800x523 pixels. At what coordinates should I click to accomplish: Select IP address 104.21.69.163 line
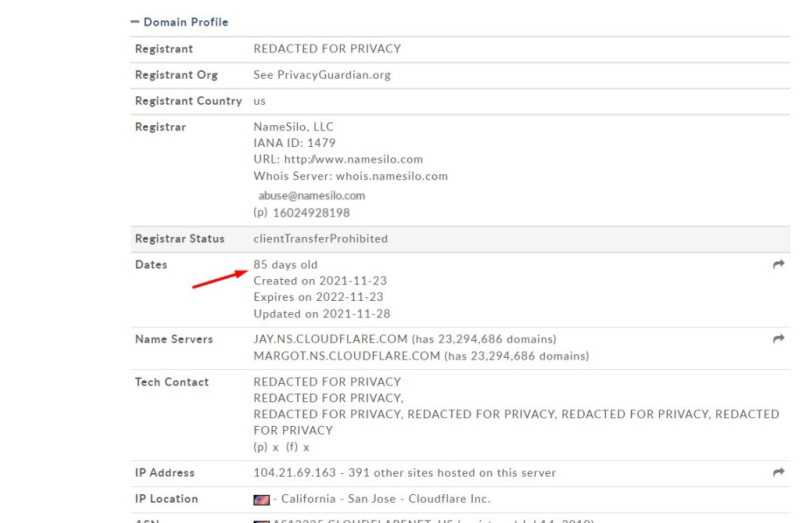tap(404, 472)
